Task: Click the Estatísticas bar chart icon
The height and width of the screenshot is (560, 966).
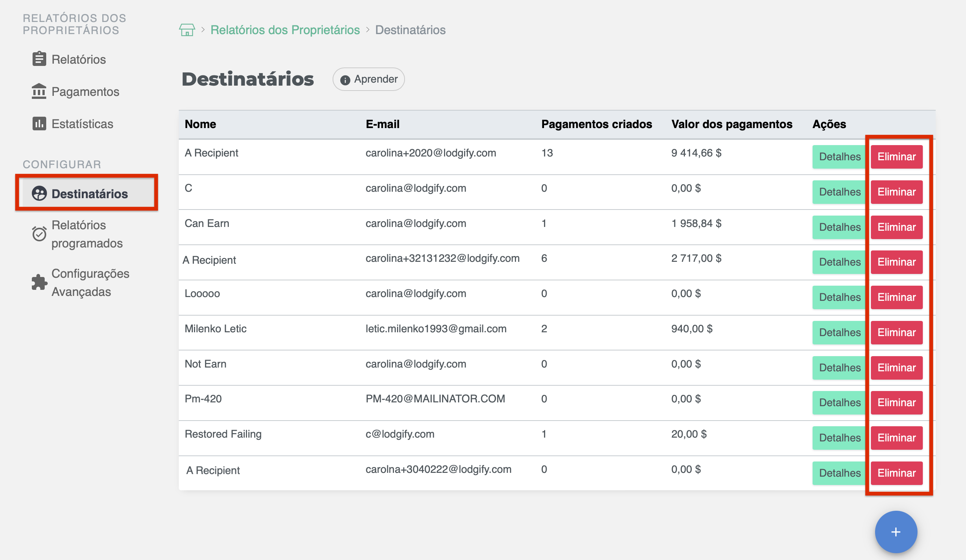Action: [39, 124]
